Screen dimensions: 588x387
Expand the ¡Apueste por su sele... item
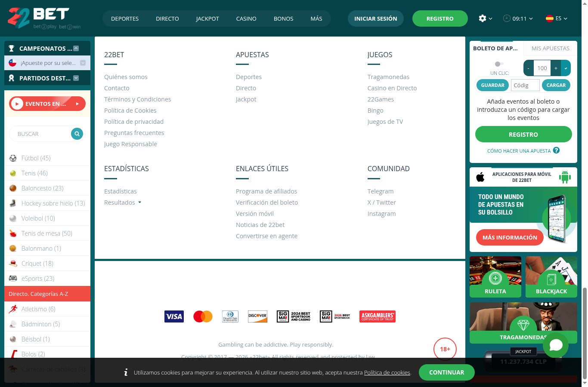(83, 63)
